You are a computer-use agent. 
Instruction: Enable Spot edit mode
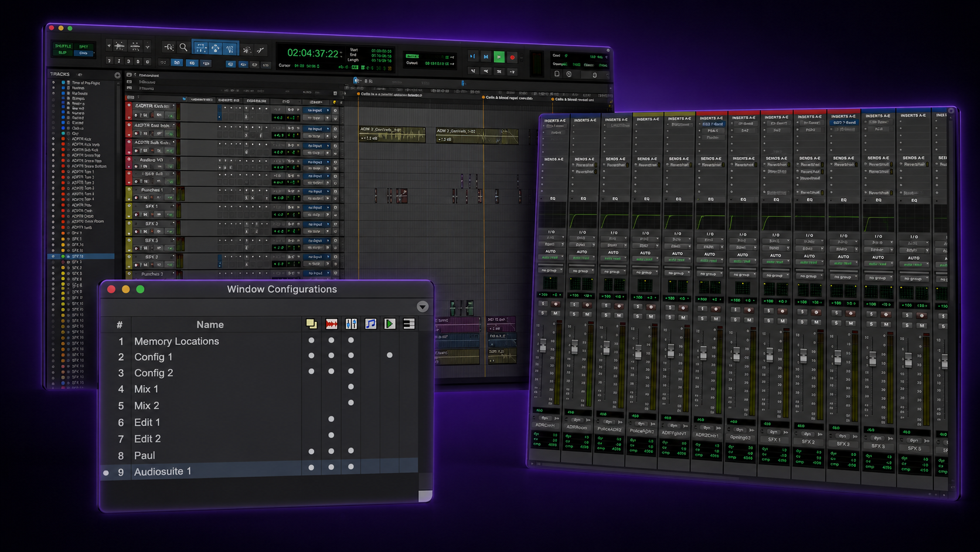point(84,46)
